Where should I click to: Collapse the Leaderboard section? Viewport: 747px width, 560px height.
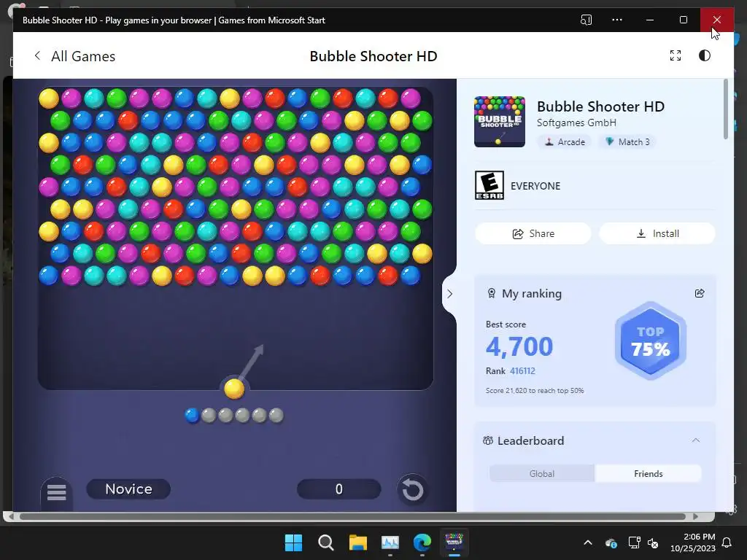click(x=695, y=440)
